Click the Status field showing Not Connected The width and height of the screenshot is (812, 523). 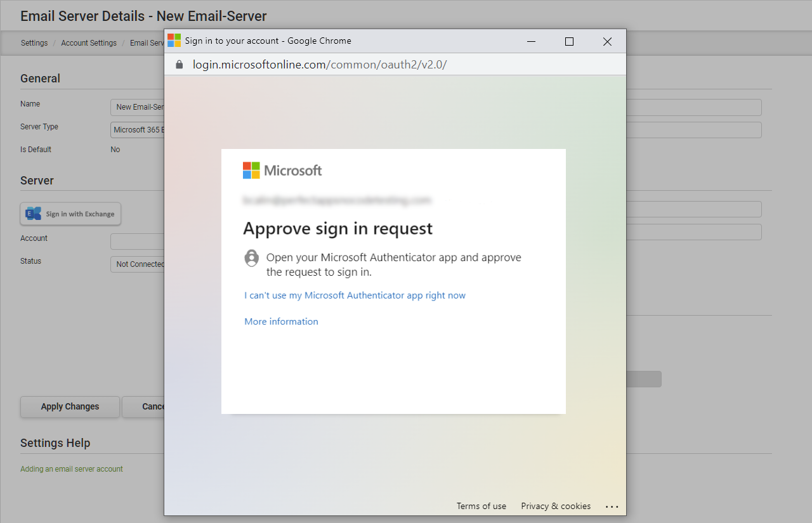click(x=138, y=264)
